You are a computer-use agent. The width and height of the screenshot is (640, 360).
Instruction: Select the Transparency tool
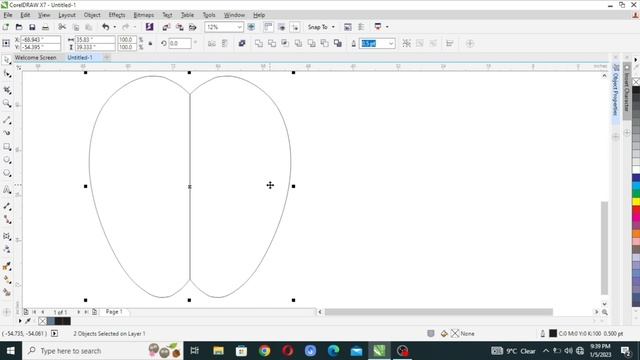[7, 249]
